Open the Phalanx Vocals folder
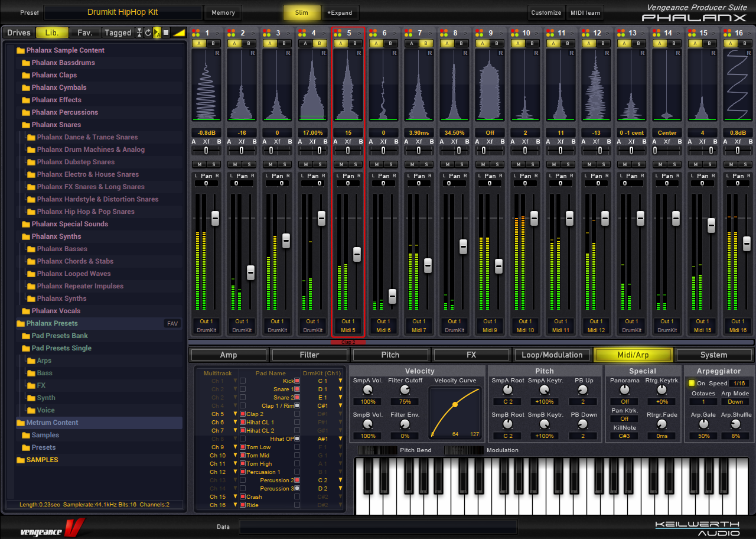The width and height of the screenshot is (756, 539). 56,311
